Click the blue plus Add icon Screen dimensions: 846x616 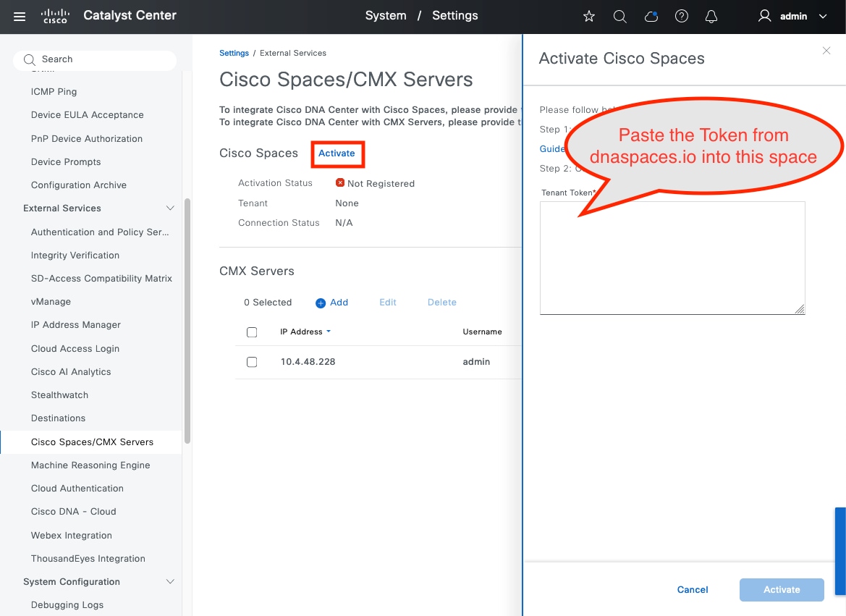[321, 303]
